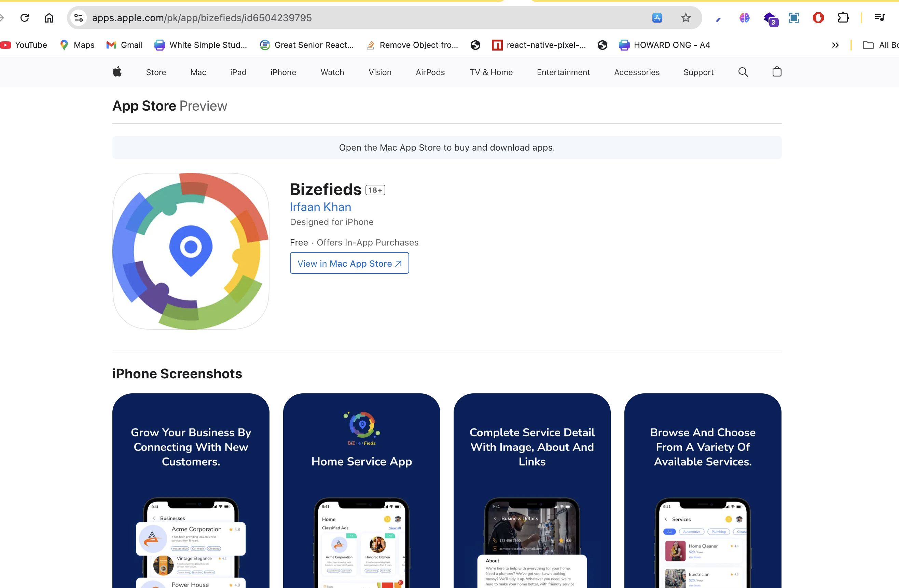Open the Apple site search magnifier
Screen dimensions: 899x588
(743, 72)
